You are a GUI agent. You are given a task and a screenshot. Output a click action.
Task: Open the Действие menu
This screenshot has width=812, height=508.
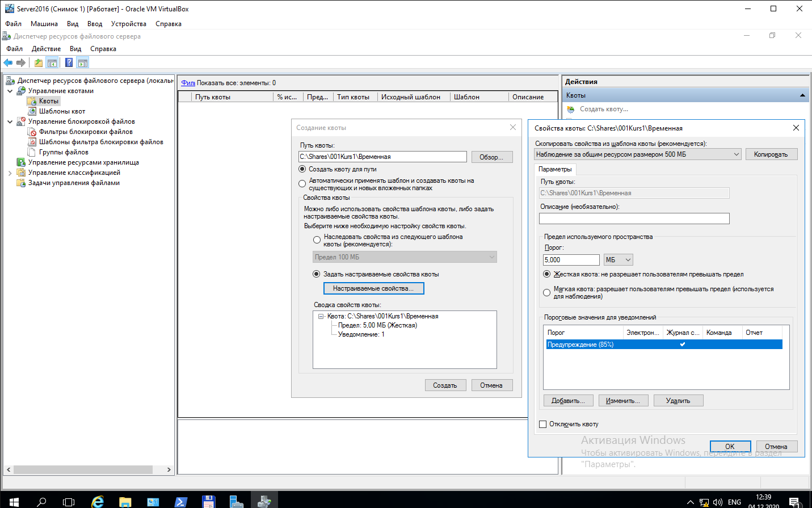coord(46,49)
